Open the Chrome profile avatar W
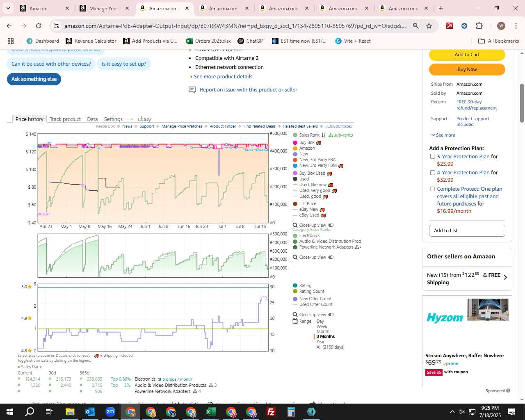 (501, 26)
